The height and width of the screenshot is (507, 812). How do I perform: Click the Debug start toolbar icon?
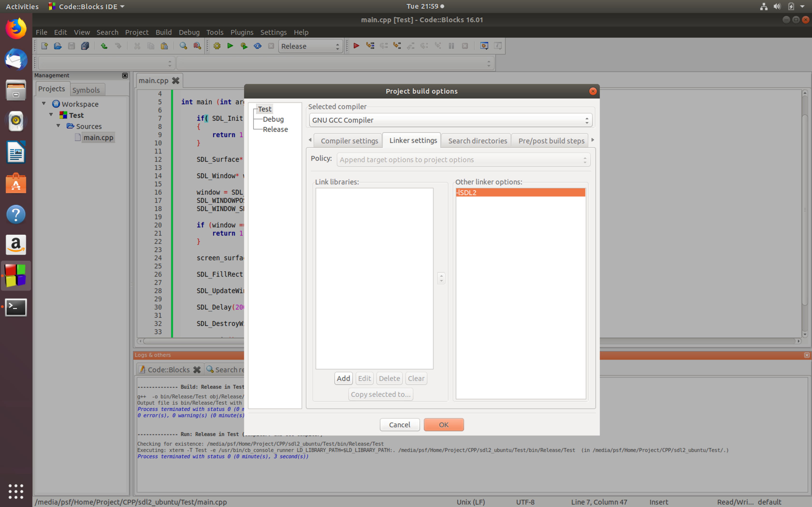tap(356, 46)
